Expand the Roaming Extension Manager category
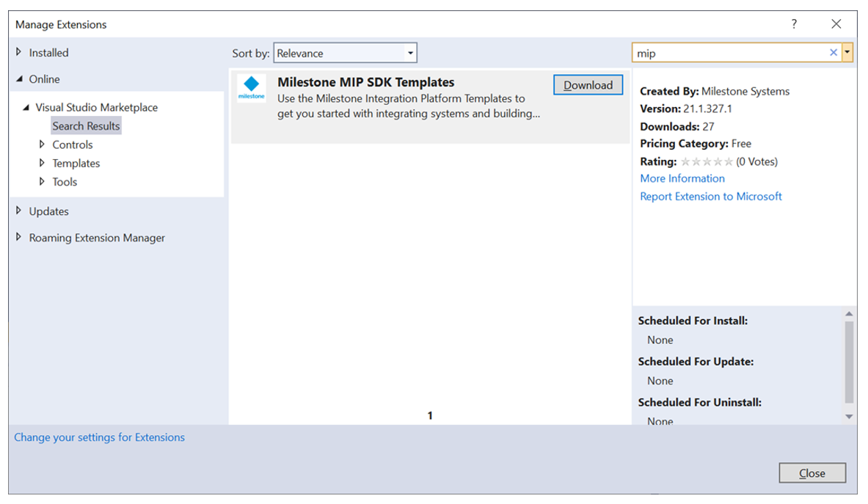This screenshot has height=504, width=868. (x=19, y=238)
